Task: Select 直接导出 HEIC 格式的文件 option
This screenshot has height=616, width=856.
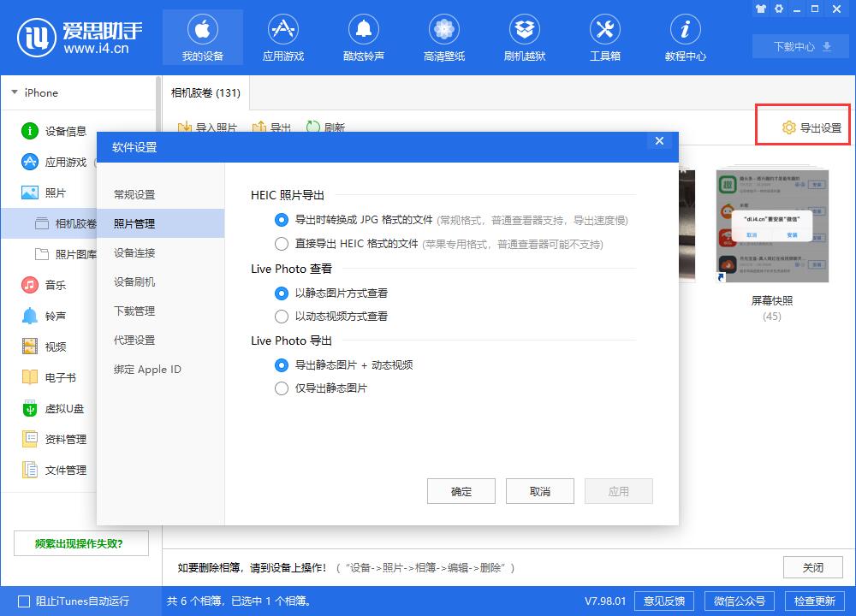Action: (x=282, y=243)
